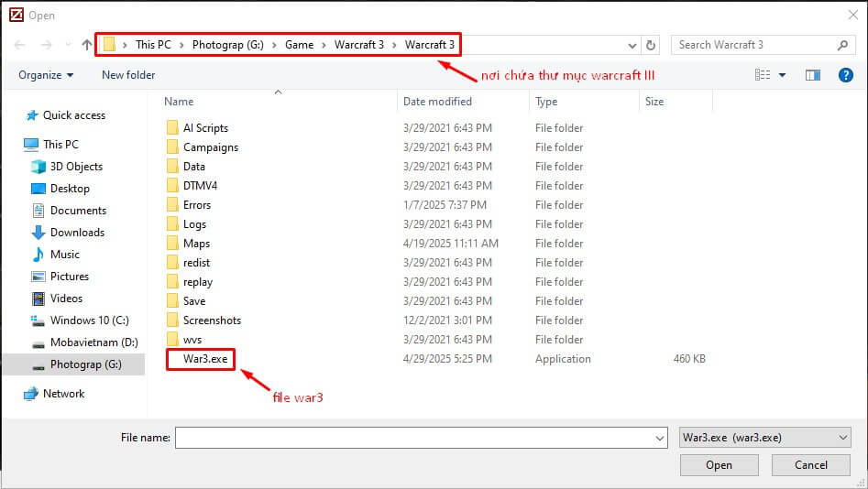Select the redist folder

pyautogui.click(x=196, y=263)
